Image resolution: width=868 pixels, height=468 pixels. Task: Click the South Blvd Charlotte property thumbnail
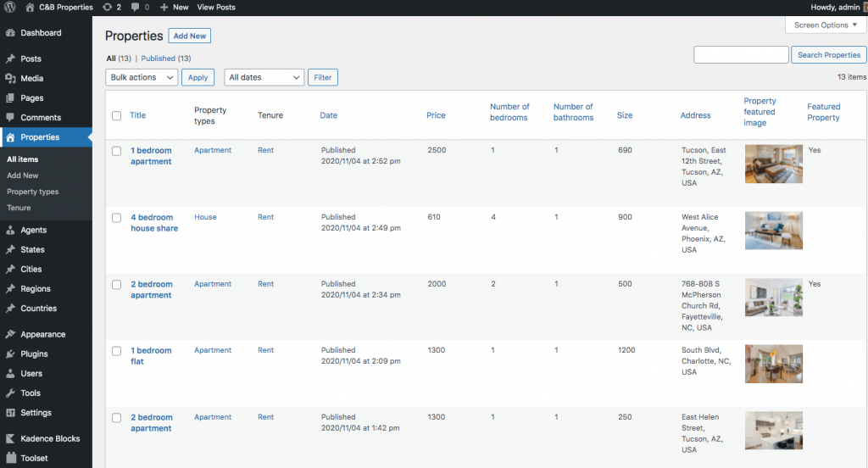773,364
